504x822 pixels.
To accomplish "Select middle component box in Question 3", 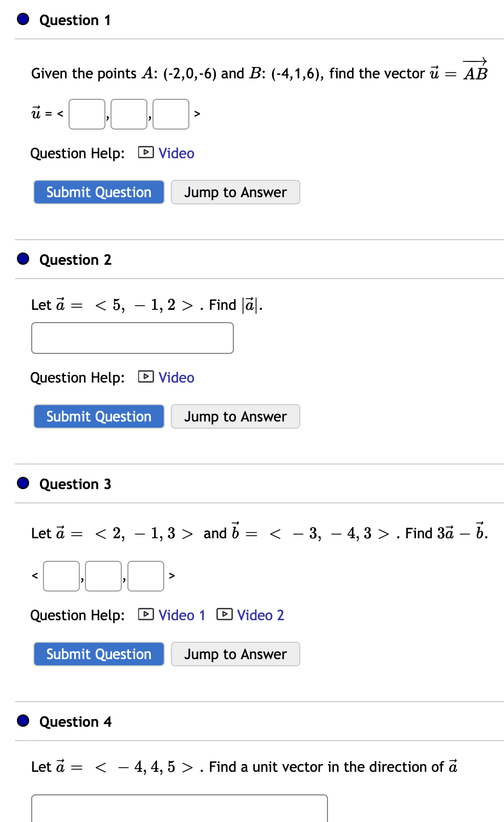I will point(103,576).
